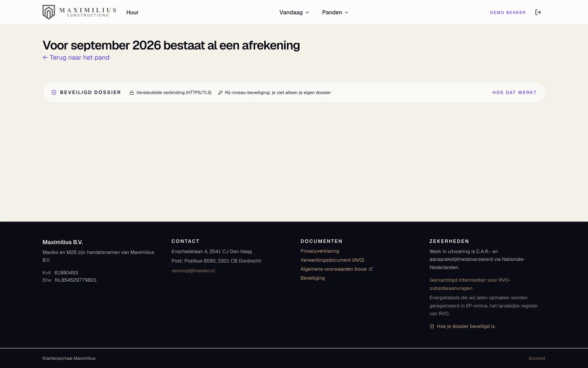Open the Huur section in header
The width and height of the screenshot is (588, 368).
(x=132, y=12)
